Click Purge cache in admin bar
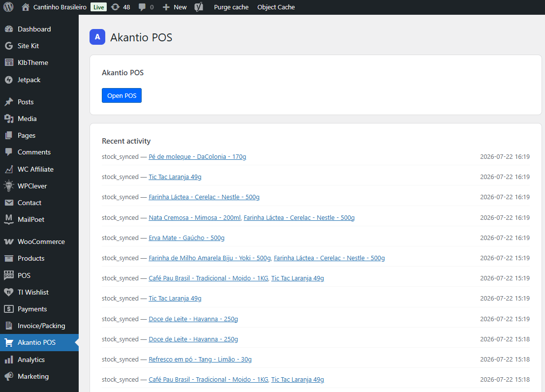This screenshot has height=392, width=545. click(231, 7)
